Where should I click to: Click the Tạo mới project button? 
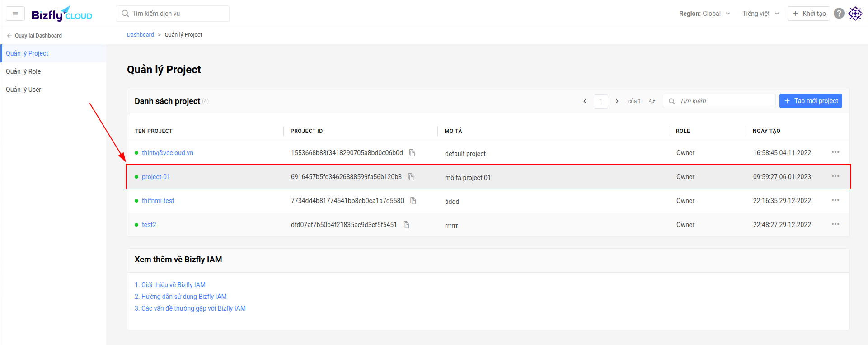811,101
